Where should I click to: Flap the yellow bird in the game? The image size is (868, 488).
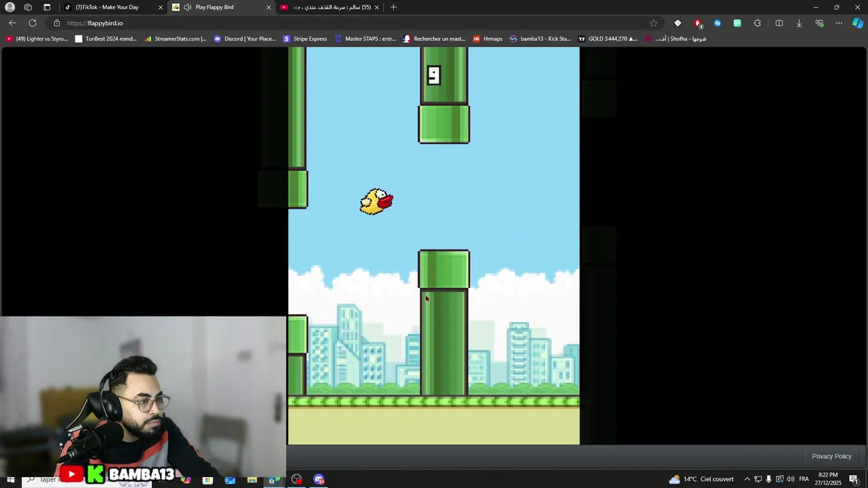[376, 201]
